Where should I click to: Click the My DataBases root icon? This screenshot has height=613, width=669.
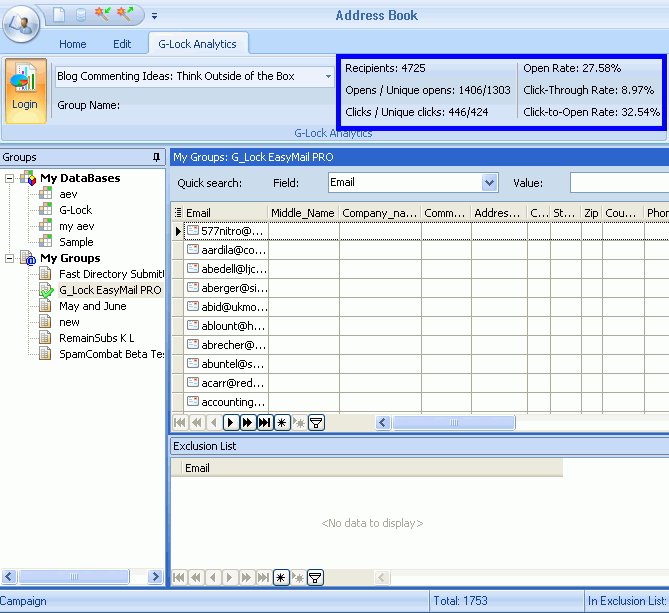[x=28, y=178]
